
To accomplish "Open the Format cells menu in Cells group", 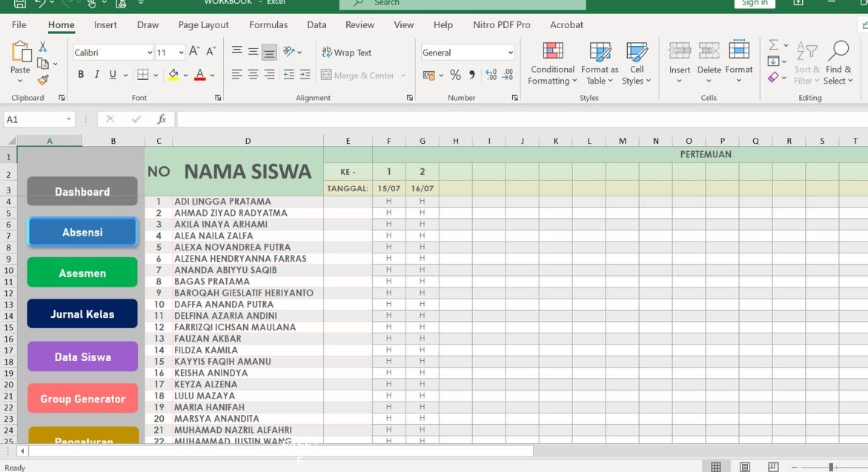I will coord(738,63).
